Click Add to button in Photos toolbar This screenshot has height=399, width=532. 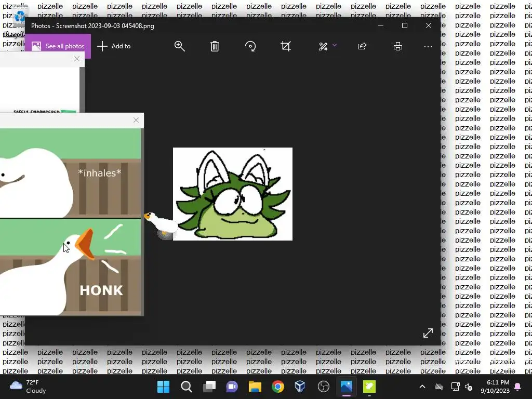pos(114,46)
